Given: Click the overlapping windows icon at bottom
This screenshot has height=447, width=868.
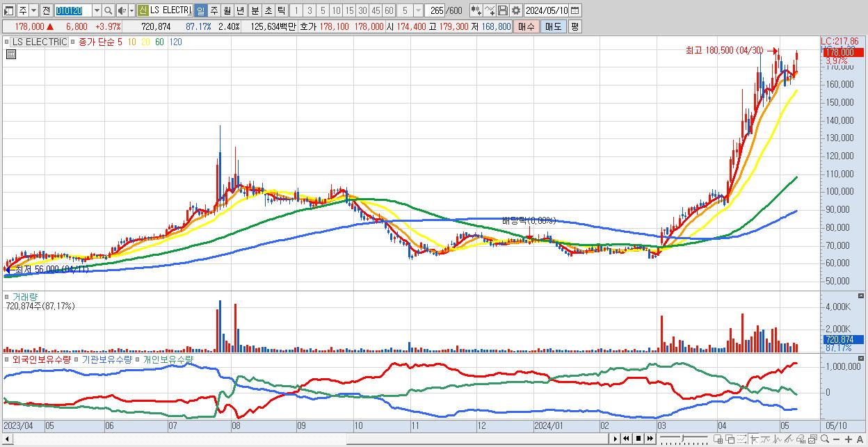Looking at the screenshot, I should pyautogui.click(x=730, y=439).
